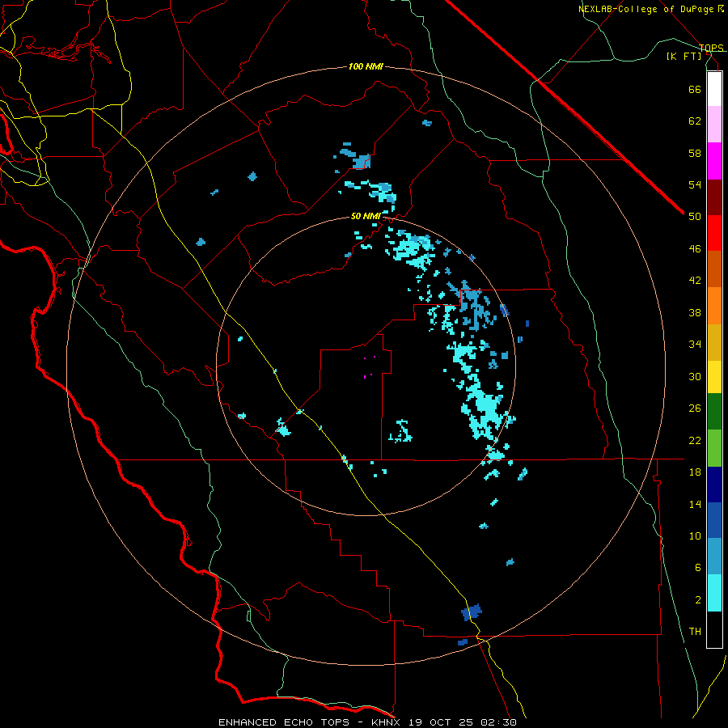Viewport: 728px width, 728px height.
Task: Click the legend value '38'
Action: point(695,312)
